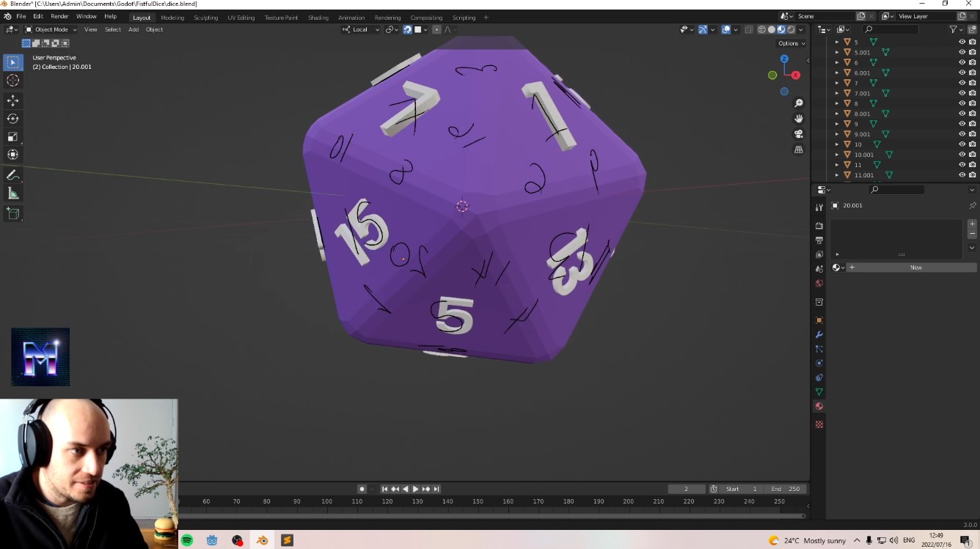
Task: Open the Scene properties tab
Action: click(819, 269)
